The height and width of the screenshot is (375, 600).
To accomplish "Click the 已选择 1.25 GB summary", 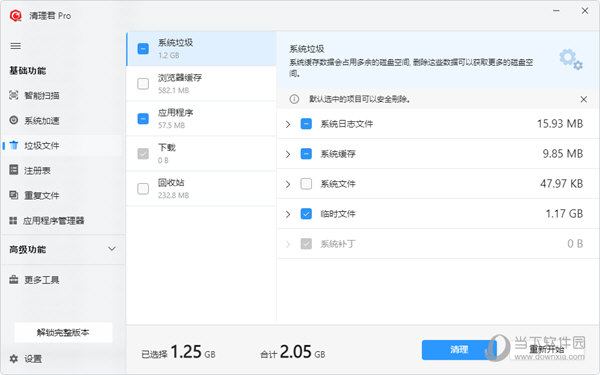I will click(x=178, y=352).
